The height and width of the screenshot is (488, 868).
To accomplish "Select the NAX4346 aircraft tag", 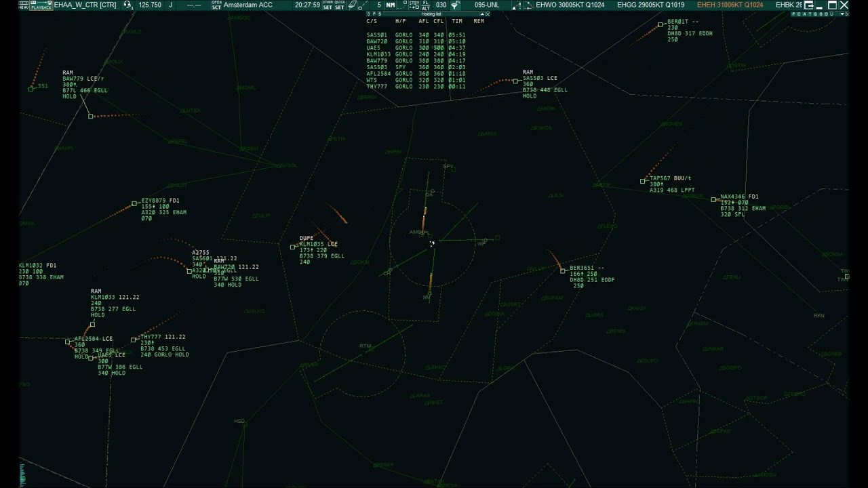I will tap(743, 205).
